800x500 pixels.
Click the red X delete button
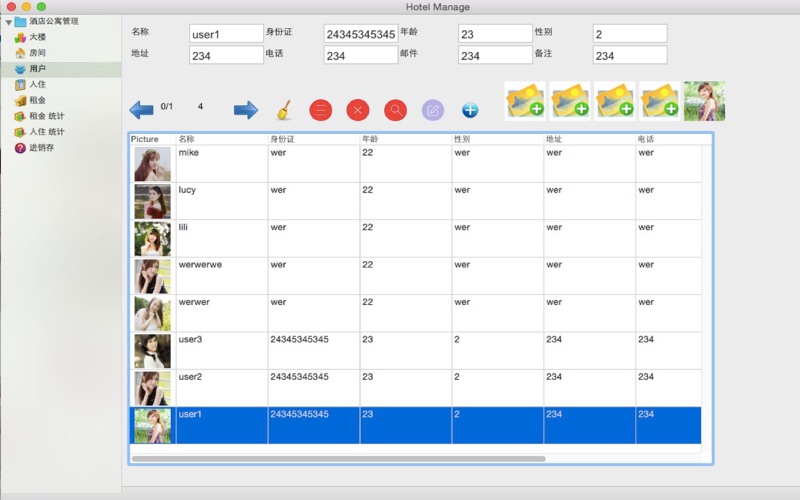coord(358,110)
